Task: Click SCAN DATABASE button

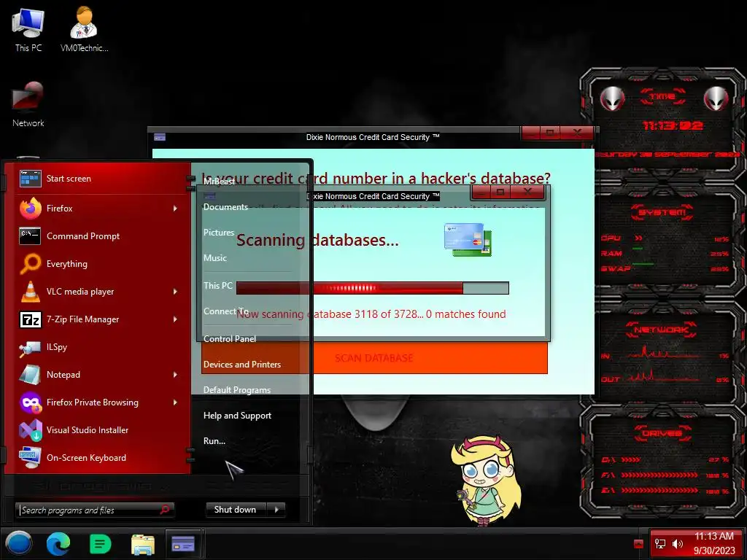Action: [374, 358]
